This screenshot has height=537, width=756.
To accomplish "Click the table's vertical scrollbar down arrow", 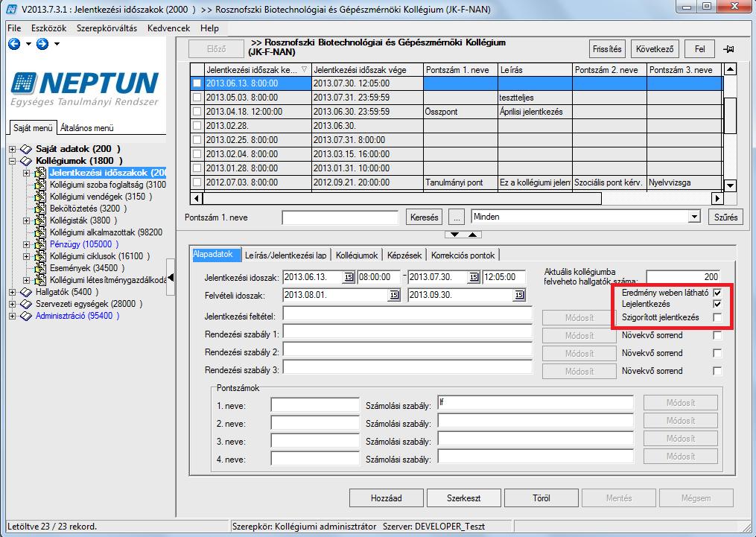I will point(730,185).
